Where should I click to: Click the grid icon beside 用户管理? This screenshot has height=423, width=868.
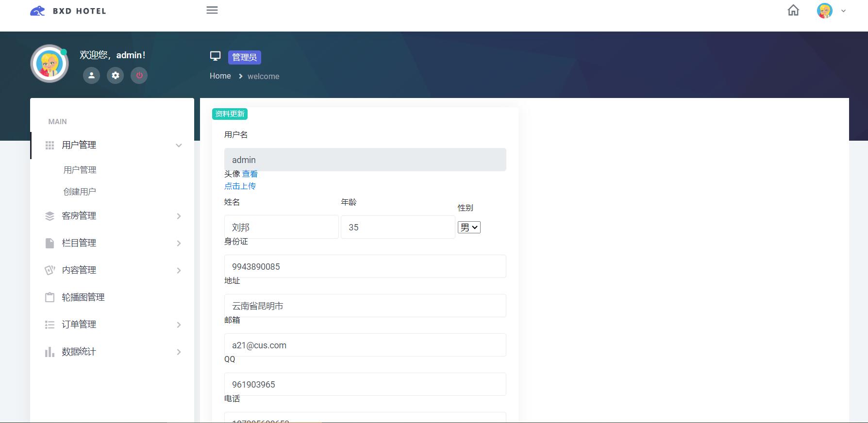tap(50, 145)
